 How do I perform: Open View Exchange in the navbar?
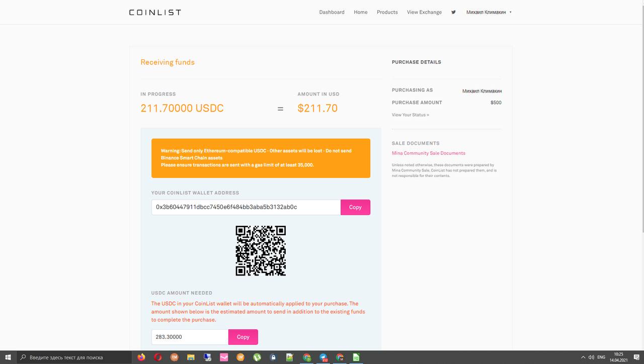coord(424,12)
